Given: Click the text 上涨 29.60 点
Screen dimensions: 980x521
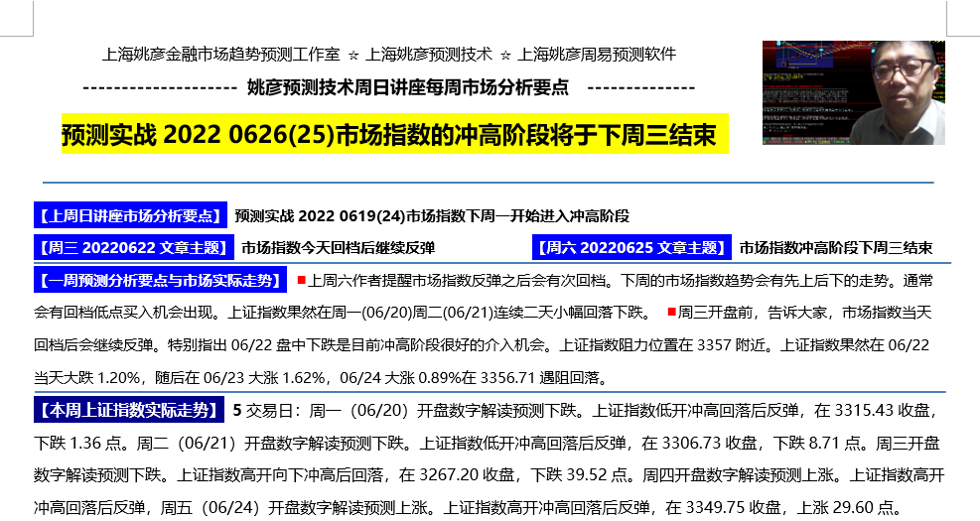Looking at the screenshot, I should pos(844,508).
